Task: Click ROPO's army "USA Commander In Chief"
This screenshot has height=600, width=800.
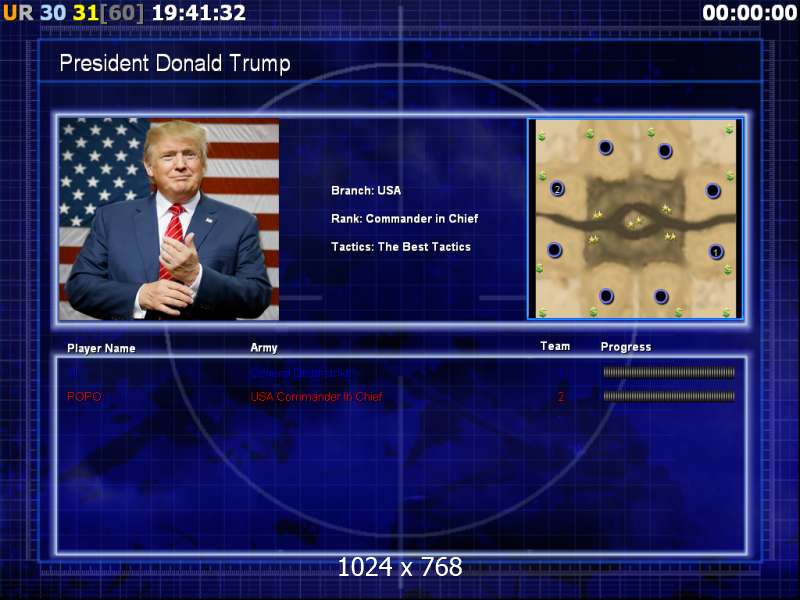Action: 316,396
